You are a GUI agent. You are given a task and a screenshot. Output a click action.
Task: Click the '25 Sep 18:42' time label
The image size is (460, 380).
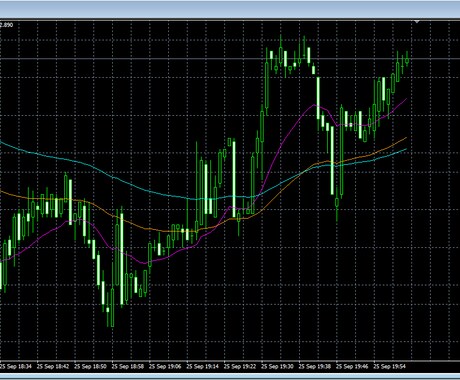click(x=53, y=366)
